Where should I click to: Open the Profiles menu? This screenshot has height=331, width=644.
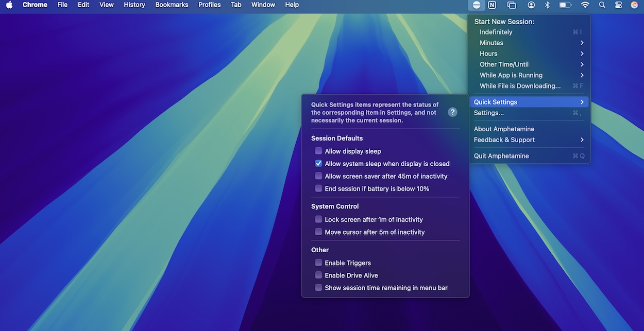pyautogui.click(x=210, y=5)
